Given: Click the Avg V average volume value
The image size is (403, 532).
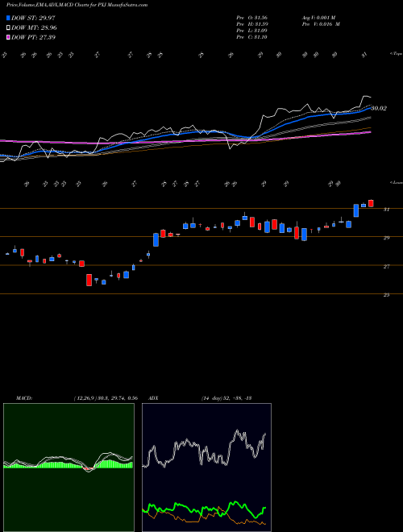Looking at the screenshot, I should pyautogui.click(x=318, y=17).
